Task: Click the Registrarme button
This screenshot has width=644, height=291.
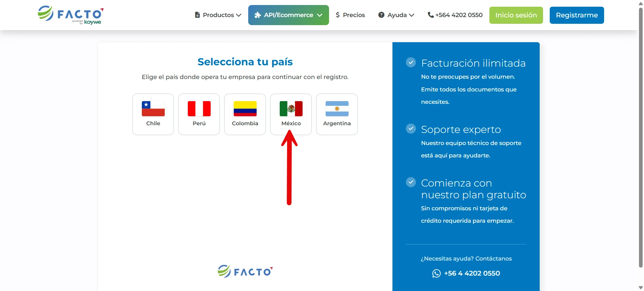Action: click(577, 15)
